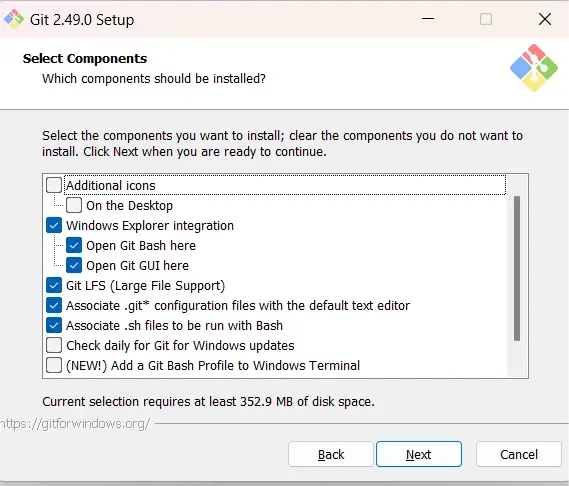The image size is (569, 486).
Task: Uncheck Windows Explorer integration
Action: 54,225
